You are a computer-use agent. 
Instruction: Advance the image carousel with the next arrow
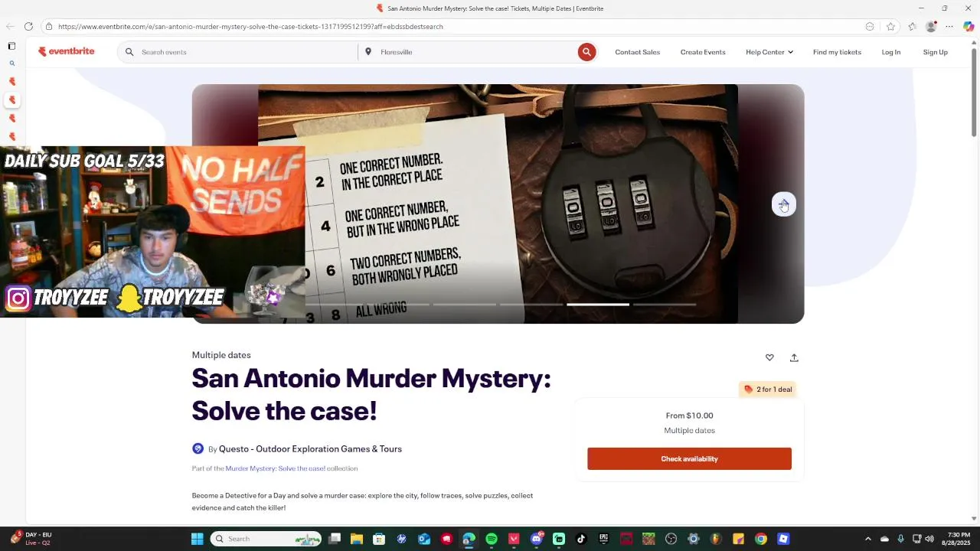click(783, 204)
